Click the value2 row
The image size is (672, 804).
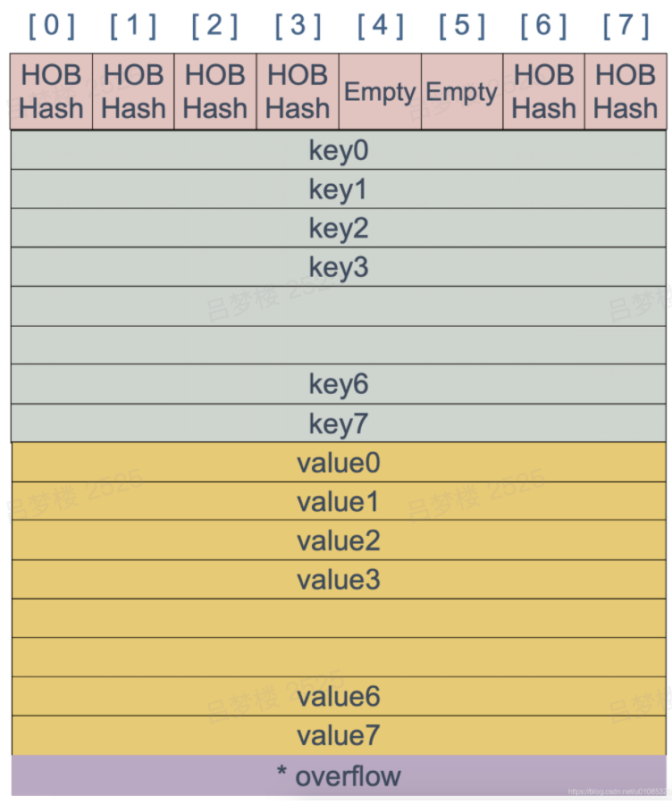[339, 540]
